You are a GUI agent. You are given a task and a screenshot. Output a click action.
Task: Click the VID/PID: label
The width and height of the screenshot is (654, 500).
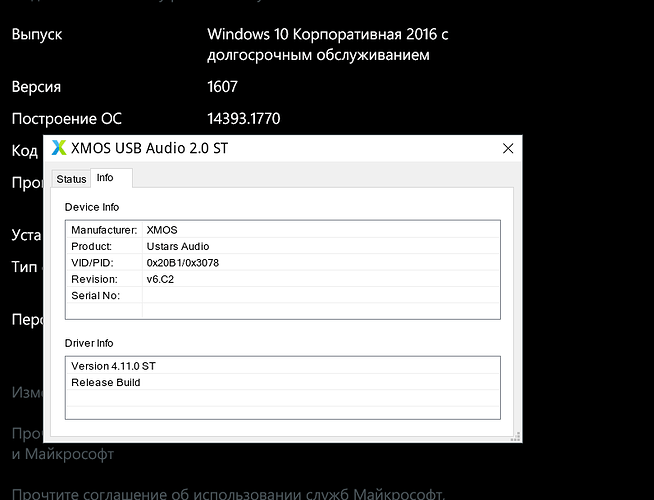92,263
